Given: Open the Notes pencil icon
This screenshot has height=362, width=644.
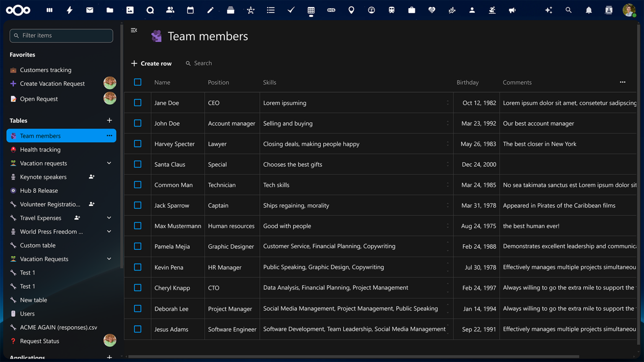Looking at the screenshot, I should pos(210,10).
